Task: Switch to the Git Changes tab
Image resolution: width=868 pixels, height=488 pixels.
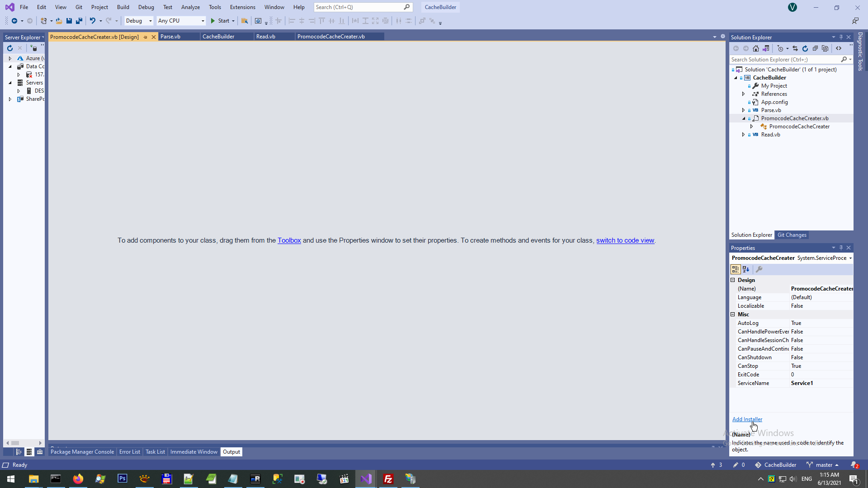Action: (792, 235)
